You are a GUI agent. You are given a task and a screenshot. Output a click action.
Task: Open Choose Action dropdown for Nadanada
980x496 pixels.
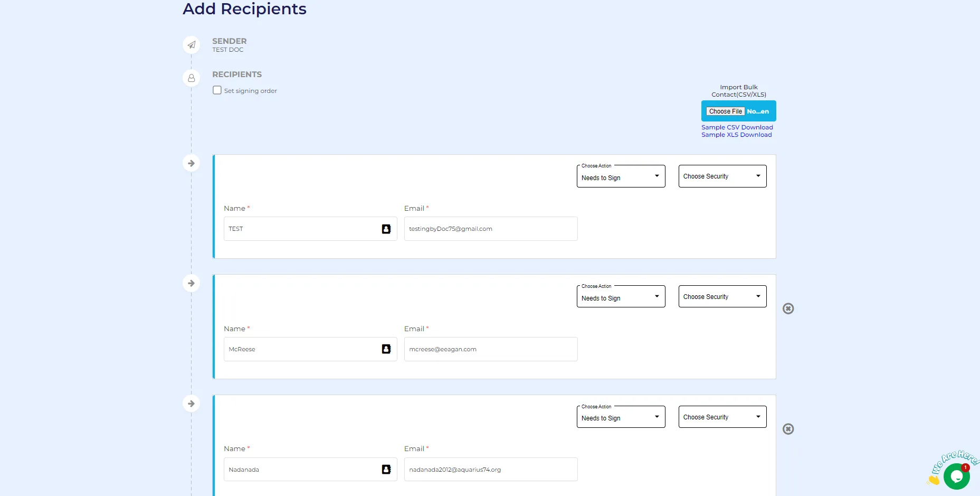[x=621, y=417]
